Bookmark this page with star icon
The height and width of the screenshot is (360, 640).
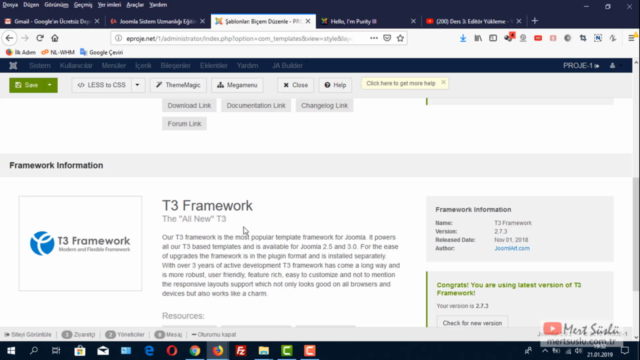click(x=400, y=38)
